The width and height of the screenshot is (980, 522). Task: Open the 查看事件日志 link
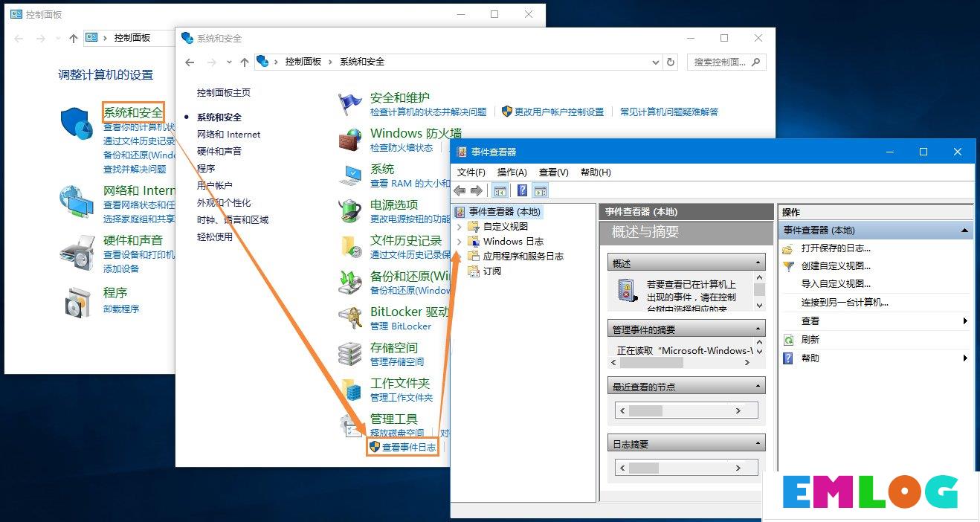point(409,447)
